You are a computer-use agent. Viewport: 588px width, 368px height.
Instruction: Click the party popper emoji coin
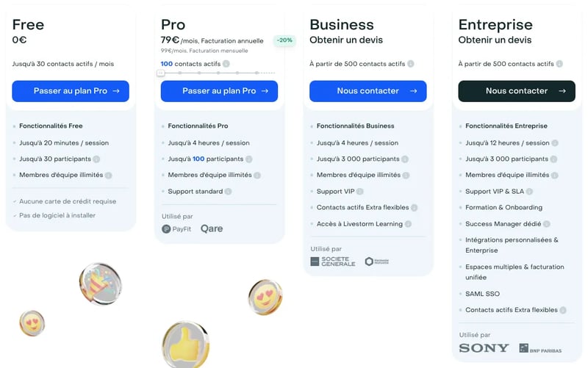[x=101, y=284]
